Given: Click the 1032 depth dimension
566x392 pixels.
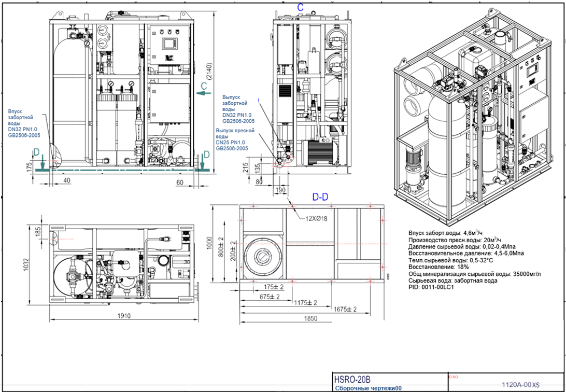Looking at the screenshot, I should pos(35,265).
